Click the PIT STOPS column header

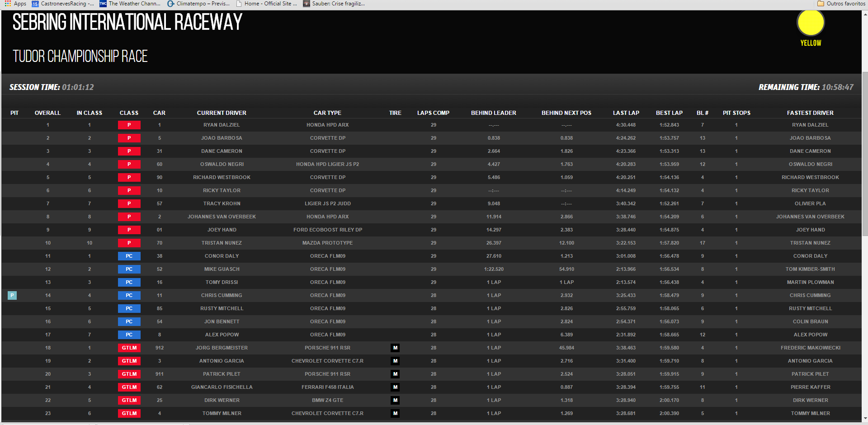tap(736, 113)
